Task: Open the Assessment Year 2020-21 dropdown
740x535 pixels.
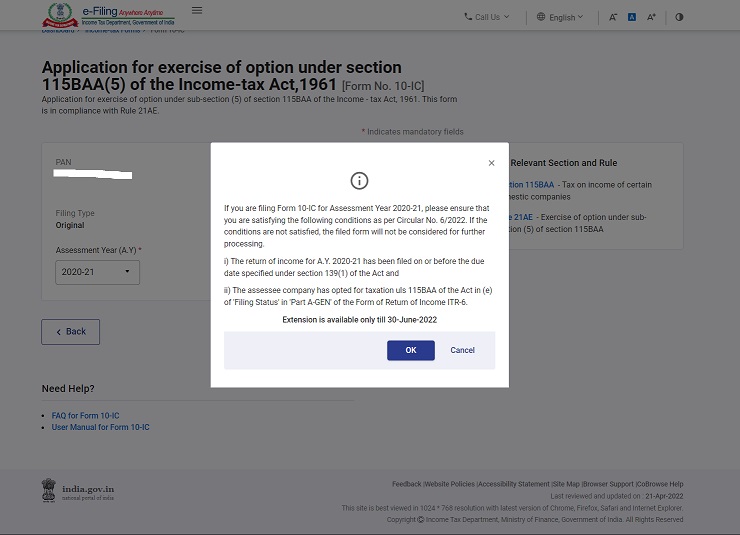Action: 97,272
